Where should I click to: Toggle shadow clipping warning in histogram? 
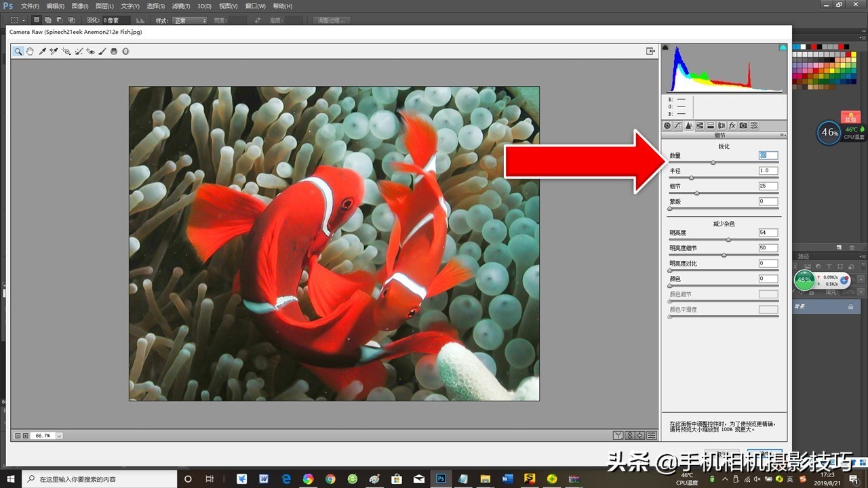pyautogui.click(x=665, y=47)
